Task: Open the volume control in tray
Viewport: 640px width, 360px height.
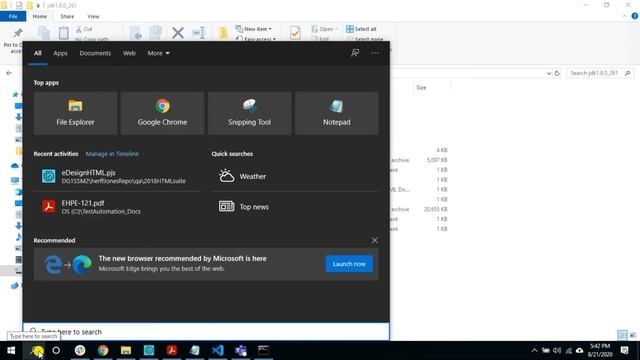Action: coord(557,351)
